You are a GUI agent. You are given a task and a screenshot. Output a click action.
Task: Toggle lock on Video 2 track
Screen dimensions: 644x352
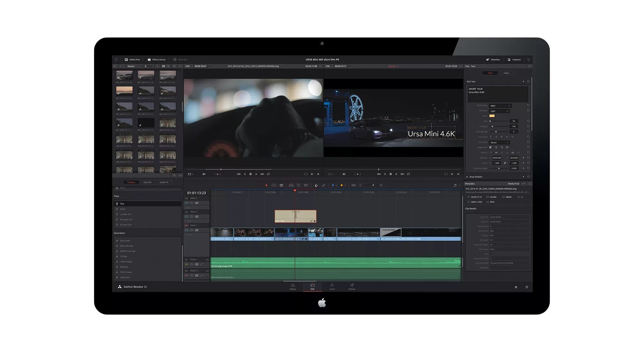[192, 217]
